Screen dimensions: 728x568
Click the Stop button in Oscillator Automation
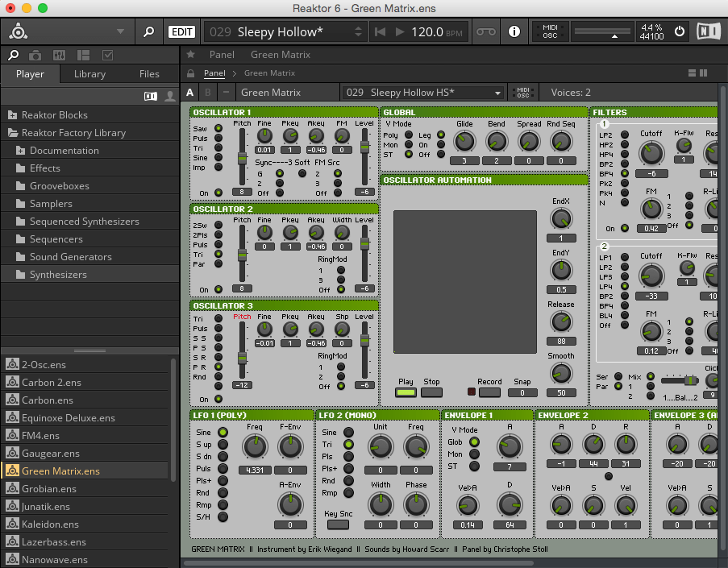coord(431,392)
